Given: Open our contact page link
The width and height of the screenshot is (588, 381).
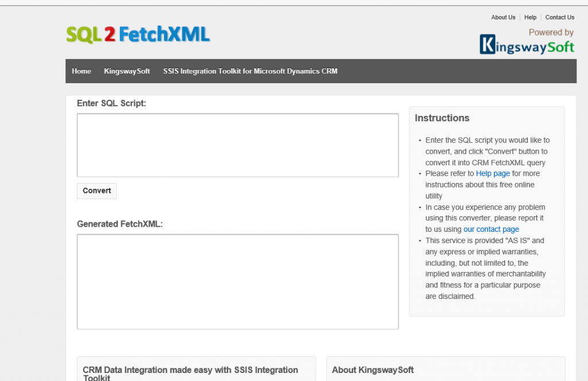Looking at the screenshot, I should [x=491, y=229].
